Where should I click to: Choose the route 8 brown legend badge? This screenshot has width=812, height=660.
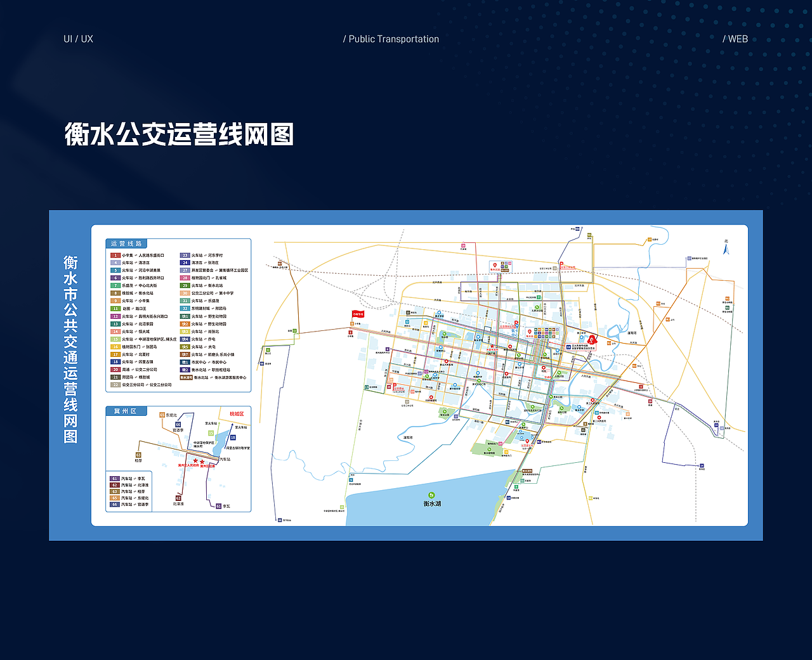tap(115, 293)
